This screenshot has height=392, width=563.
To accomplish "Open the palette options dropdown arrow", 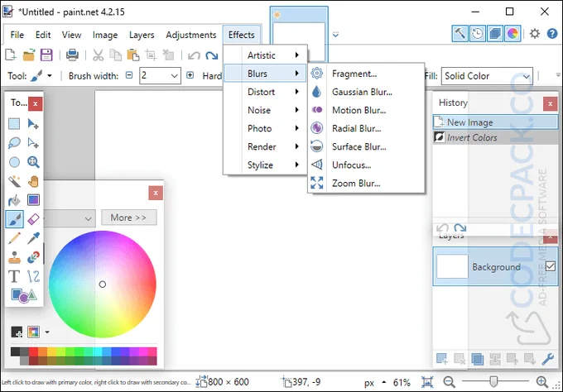I will (47, 332).
